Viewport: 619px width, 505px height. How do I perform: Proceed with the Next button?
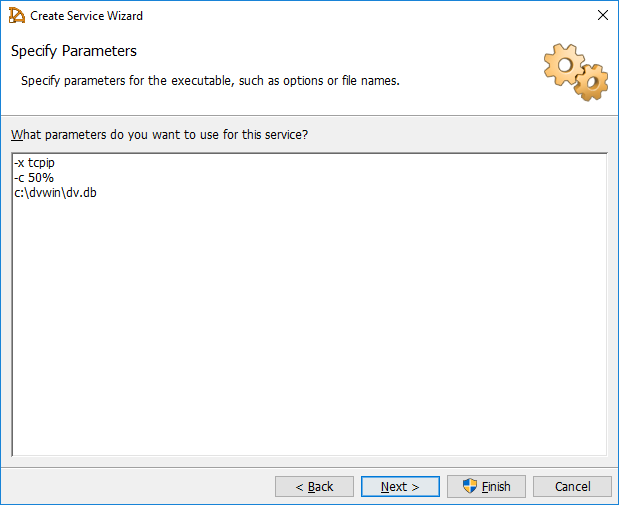tap(400, 486)
